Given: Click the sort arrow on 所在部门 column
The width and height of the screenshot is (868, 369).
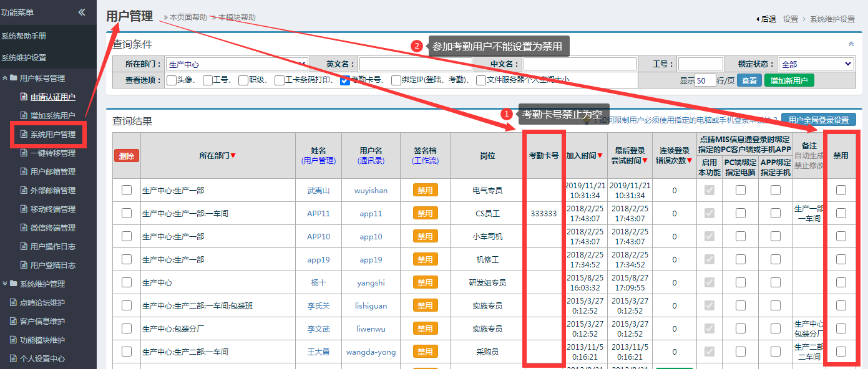Looking at the screenshot, I should click(x=233, y=156).
